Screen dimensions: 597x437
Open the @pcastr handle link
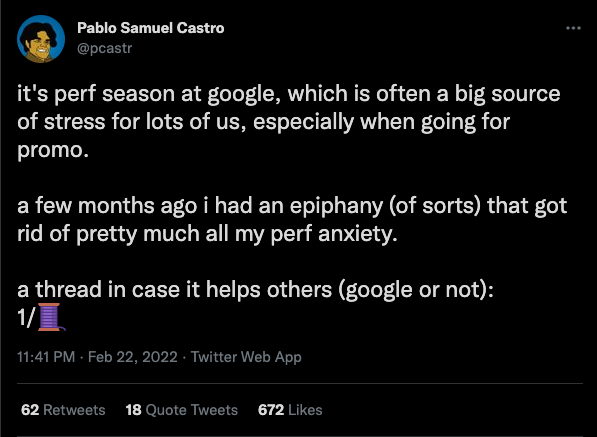[105, 48]
